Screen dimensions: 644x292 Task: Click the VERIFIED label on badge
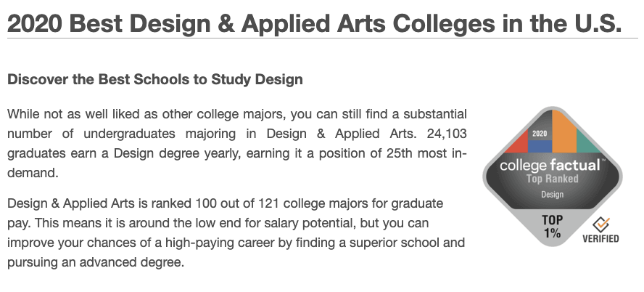coord(600,239)
